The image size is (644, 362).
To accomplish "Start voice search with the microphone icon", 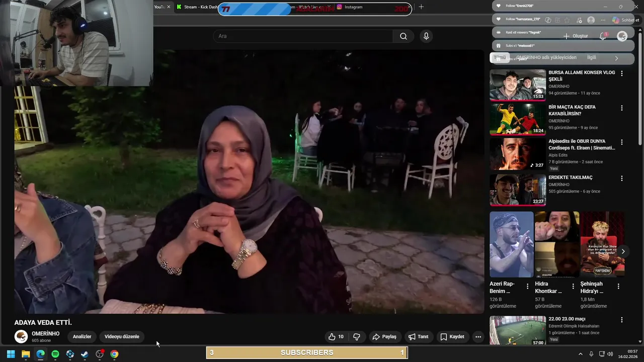I will click(426, 36).
